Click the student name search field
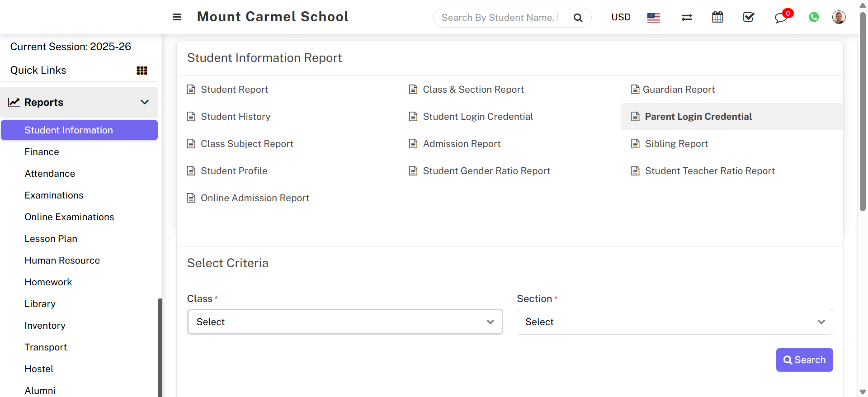 pos(499,18)
